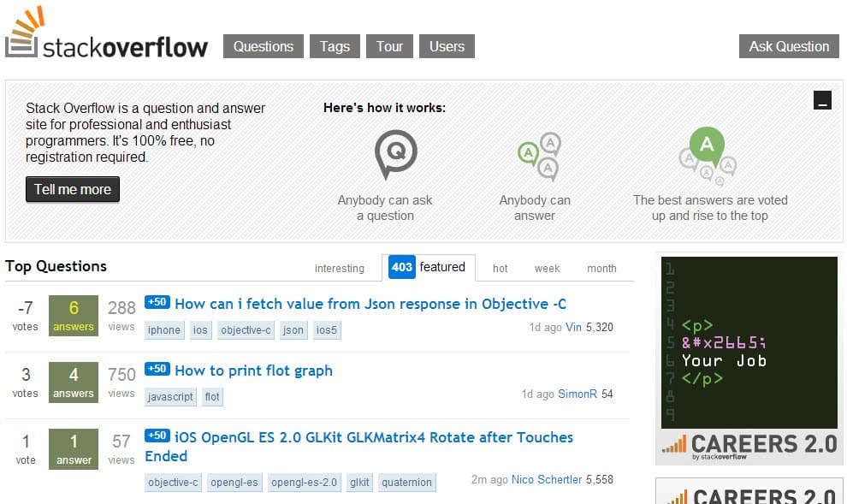The image size is (847, 504).
Task: Click the "Tell me more" button
Action: point(73,189)
